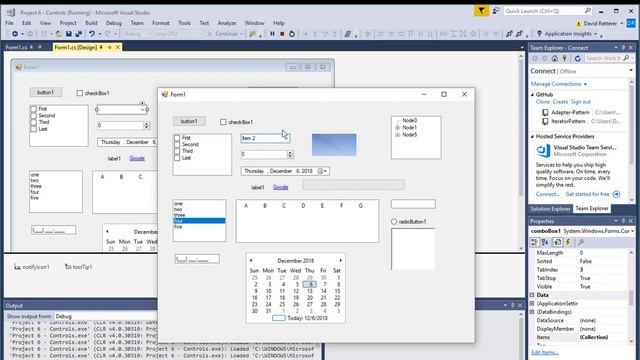Image resolution: width=640 pixels, height=360 pixels.
Task: Click the progress bar in running Form1
Action: (x=354, y=185)
